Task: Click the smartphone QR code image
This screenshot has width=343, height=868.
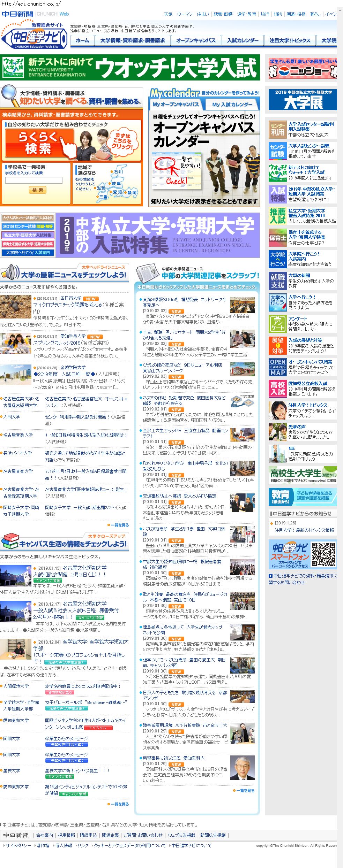Action: 323,554
